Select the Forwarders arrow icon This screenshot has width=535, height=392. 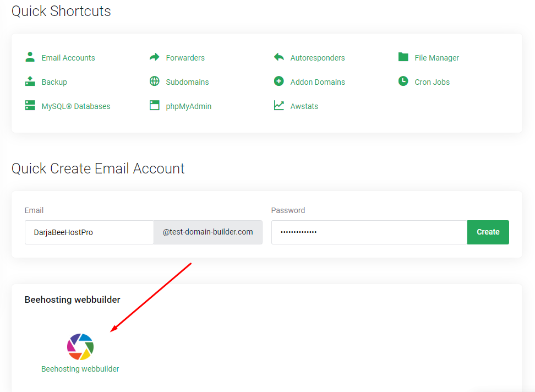point(154,56)
